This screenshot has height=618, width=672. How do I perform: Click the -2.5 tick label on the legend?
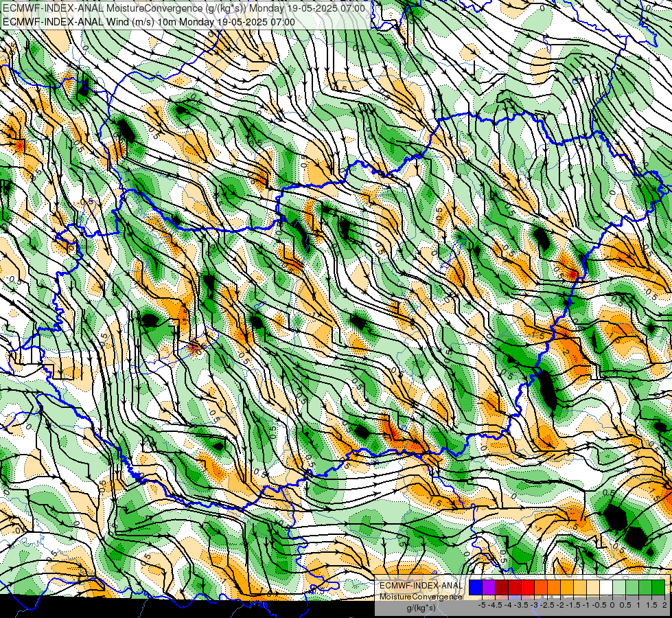tap(547, 605)
